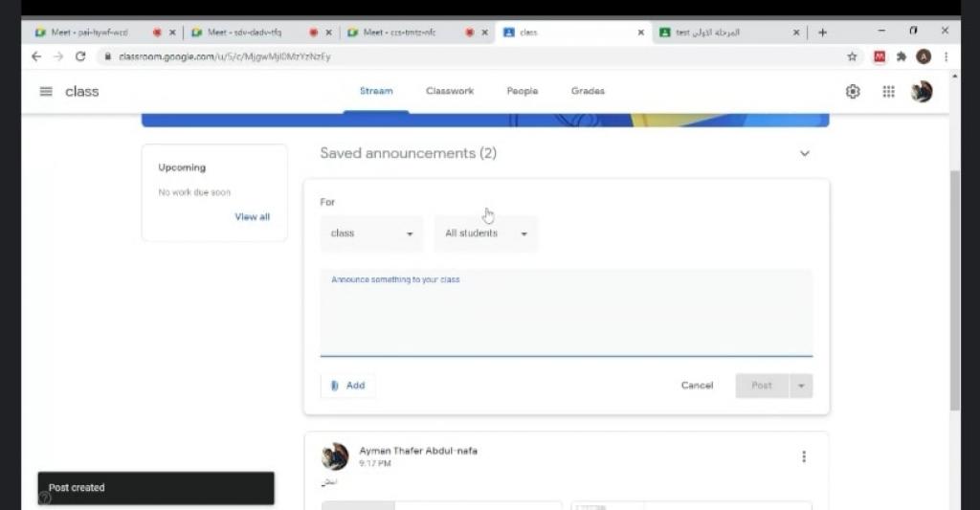
Task: Click the browser Extensions puzzle icon
Action: click(x=901, y=56)
